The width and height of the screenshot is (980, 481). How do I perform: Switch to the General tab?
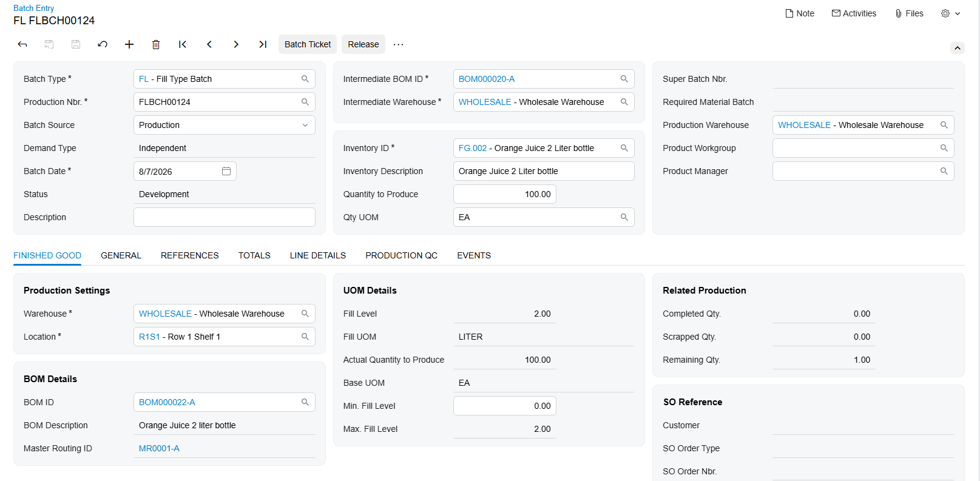(121, 255)
